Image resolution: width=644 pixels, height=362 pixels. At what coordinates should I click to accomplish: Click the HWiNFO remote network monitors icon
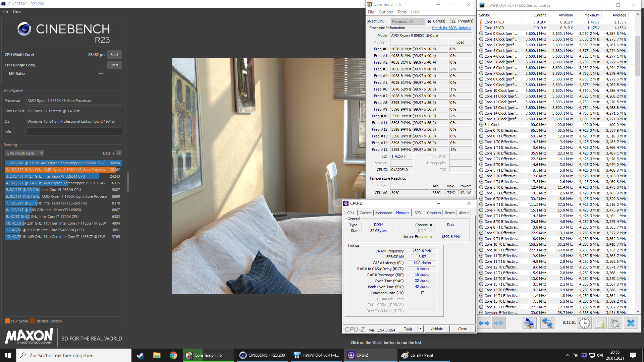[x=547, y=323]
